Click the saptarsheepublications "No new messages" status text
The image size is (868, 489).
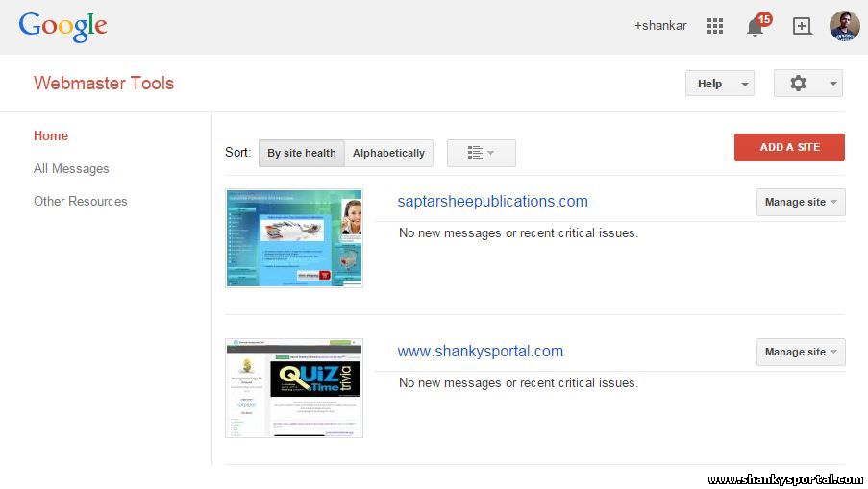tap(518, 233)
